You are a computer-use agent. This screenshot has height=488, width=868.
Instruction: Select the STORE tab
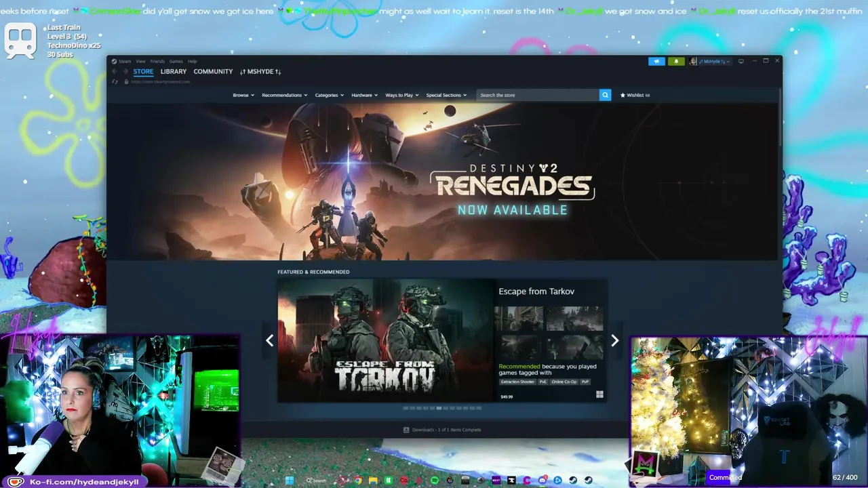click(x=143, y=71)
